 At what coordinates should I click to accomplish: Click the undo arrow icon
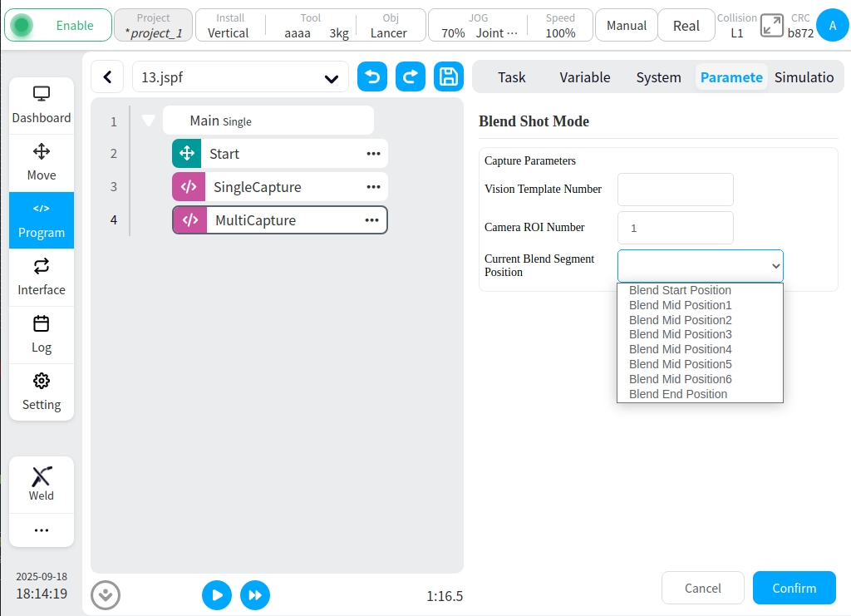tap(372, 77)
